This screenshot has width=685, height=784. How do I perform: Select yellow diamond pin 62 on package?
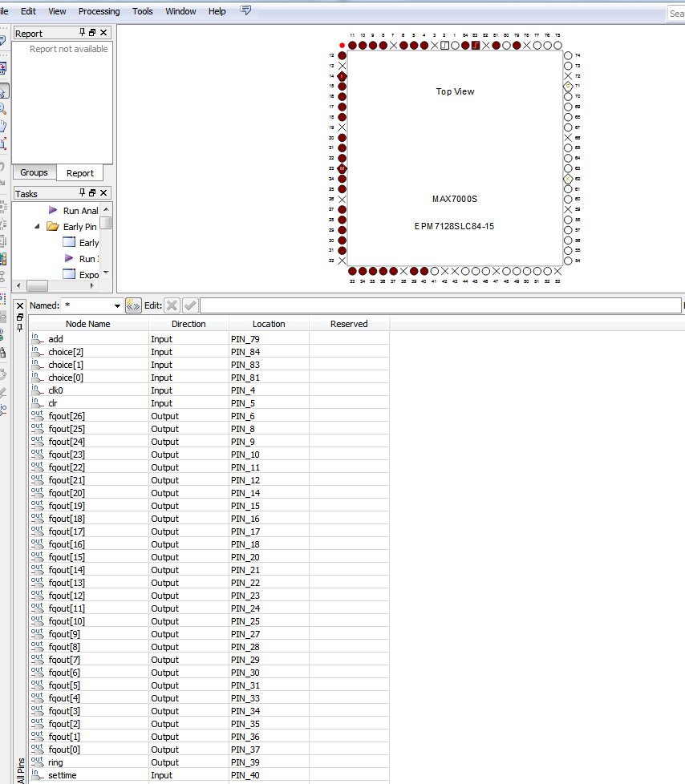pos(568,179)
